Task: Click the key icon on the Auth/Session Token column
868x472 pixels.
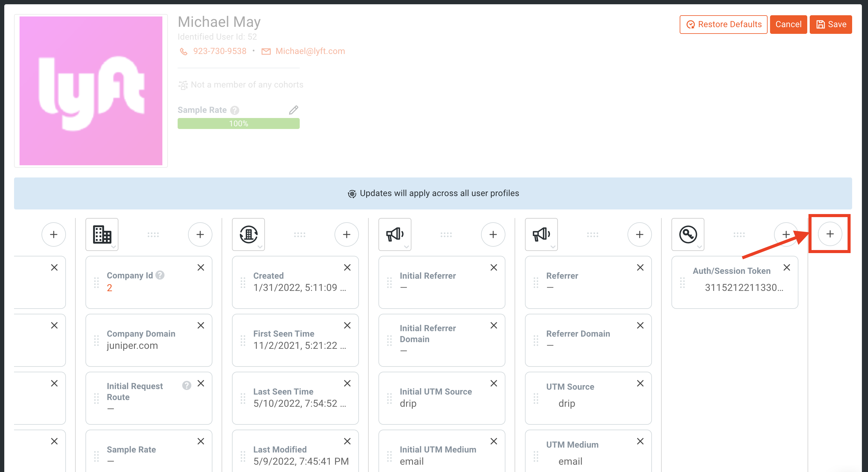Action: coord(687,234)
